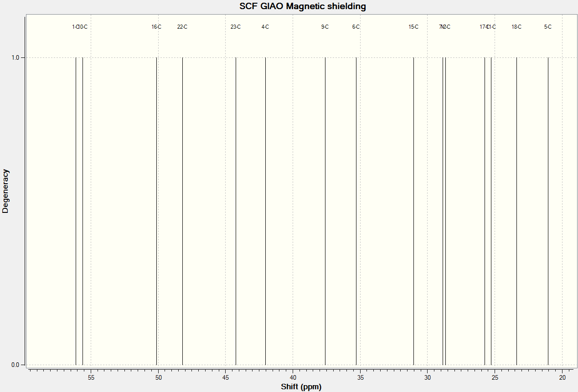
Task: Pick the vertical peak line beneath 5-C
Action: pos(548,211)
